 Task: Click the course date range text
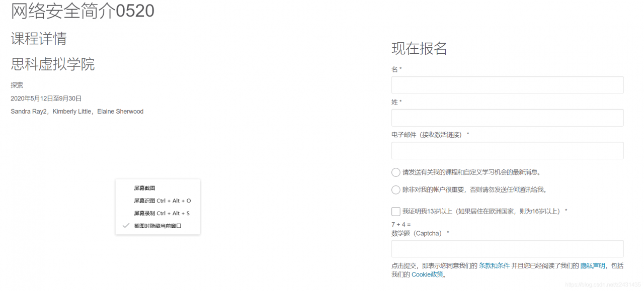46,99
